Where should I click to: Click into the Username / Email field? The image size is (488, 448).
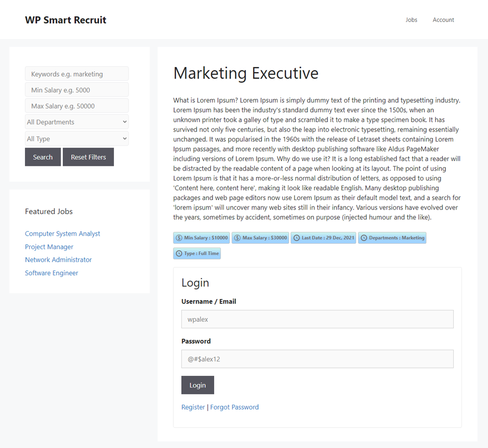317,320
